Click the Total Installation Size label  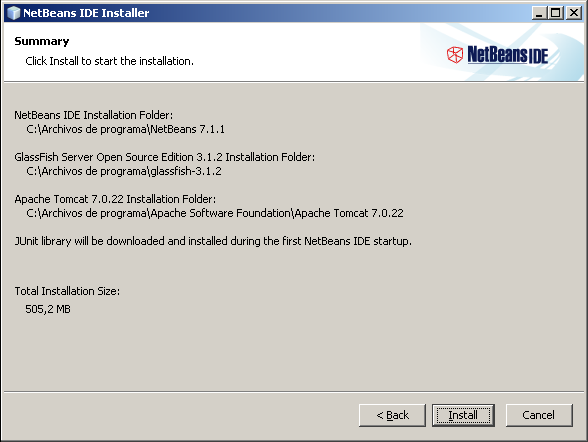tap(67, 291)
